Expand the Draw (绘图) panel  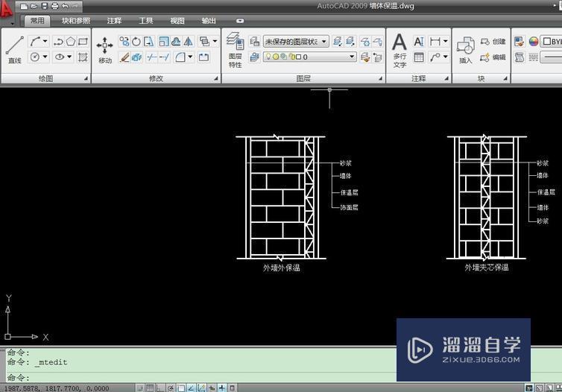pyautogui.click(x=86, y=78)
